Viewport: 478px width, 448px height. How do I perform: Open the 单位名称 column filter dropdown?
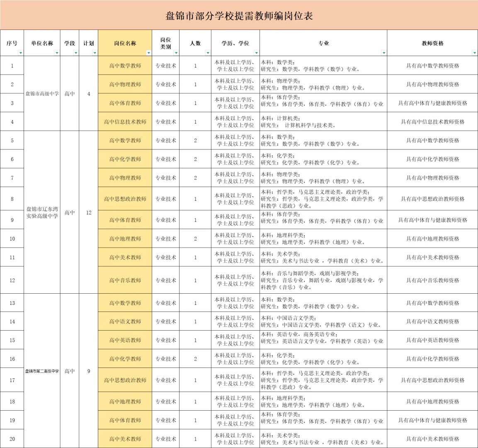point(57,53)
